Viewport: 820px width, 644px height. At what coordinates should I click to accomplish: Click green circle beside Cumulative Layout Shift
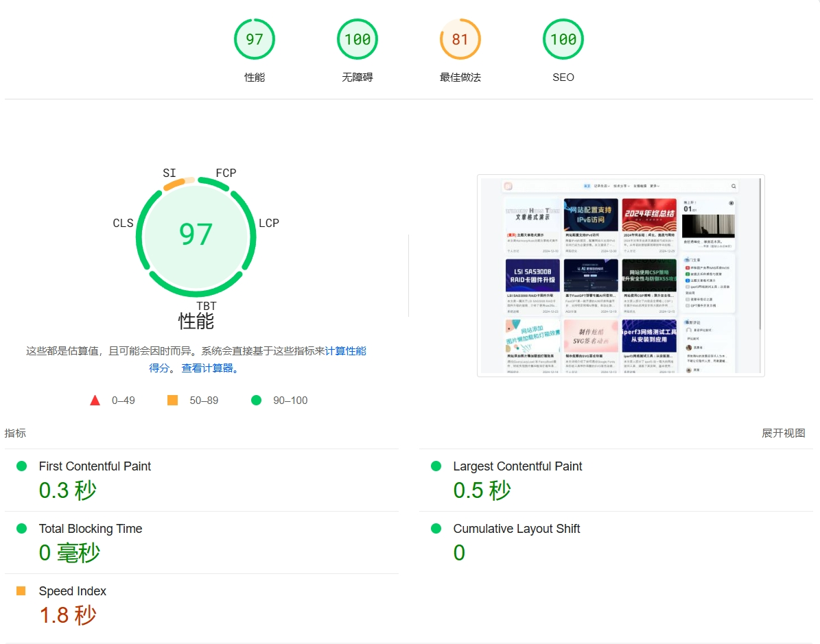pos(436,529)
